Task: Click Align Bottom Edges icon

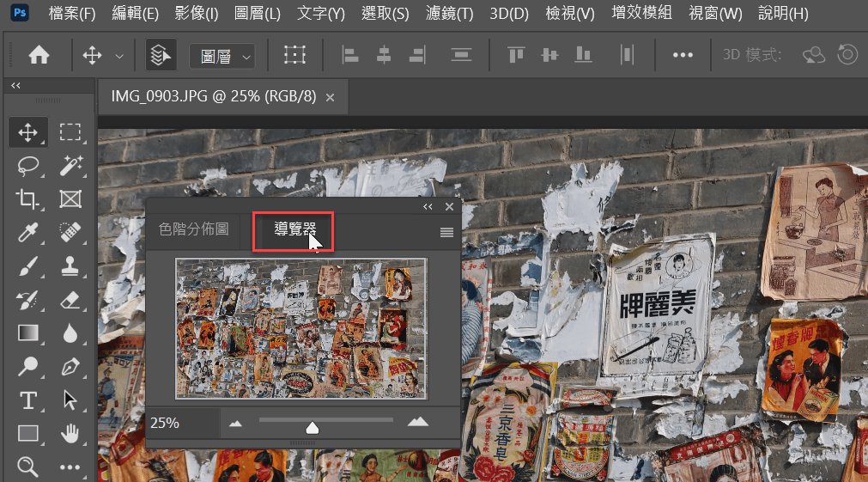Action: point(584,55)
